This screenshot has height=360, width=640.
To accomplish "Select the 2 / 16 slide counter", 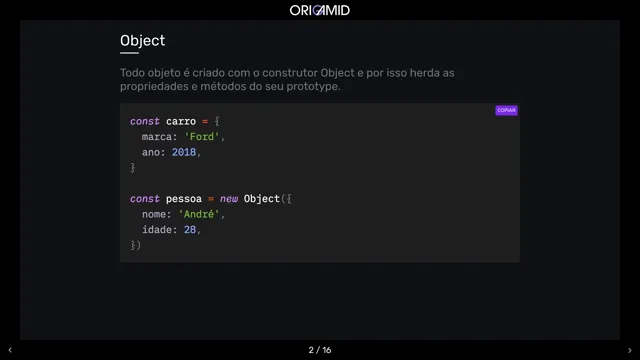I will coord(320,350).
